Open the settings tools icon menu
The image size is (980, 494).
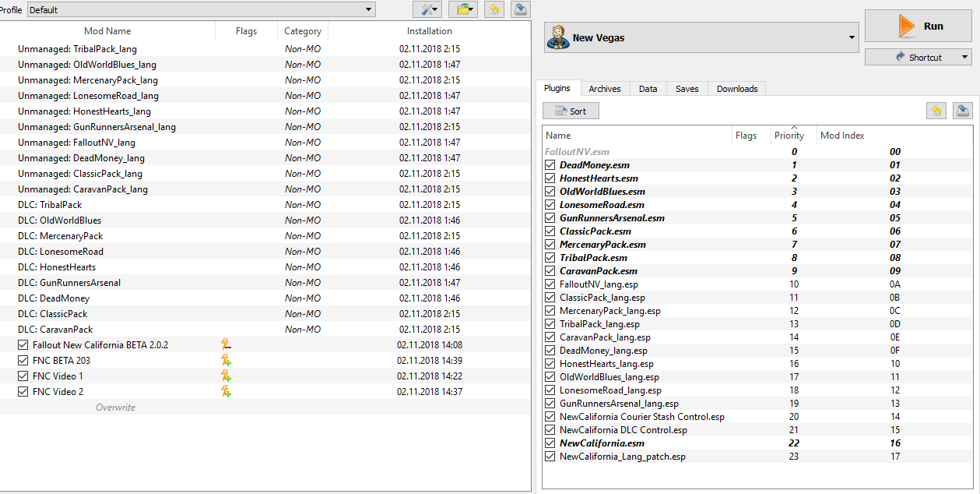click(x=427, y=9)
